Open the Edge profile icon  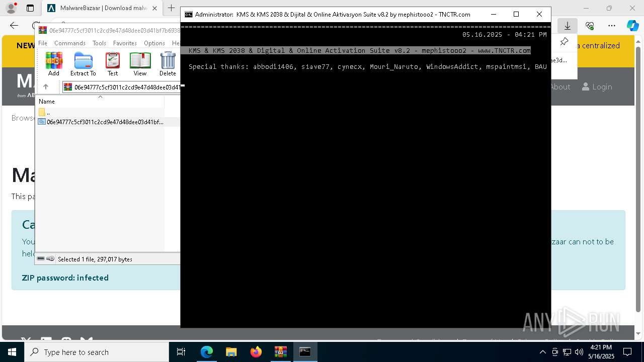(11, 8)
